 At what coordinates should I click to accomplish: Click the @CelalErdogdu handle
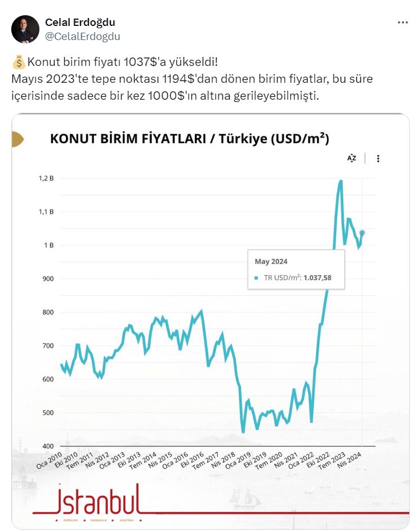[x=82, y=36]
